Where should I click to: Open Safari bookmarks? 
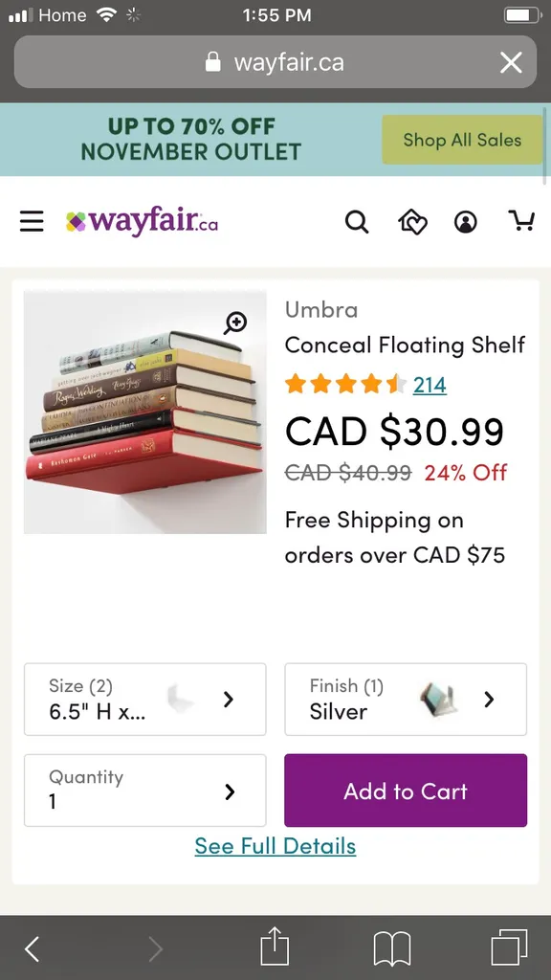(391, 948)
